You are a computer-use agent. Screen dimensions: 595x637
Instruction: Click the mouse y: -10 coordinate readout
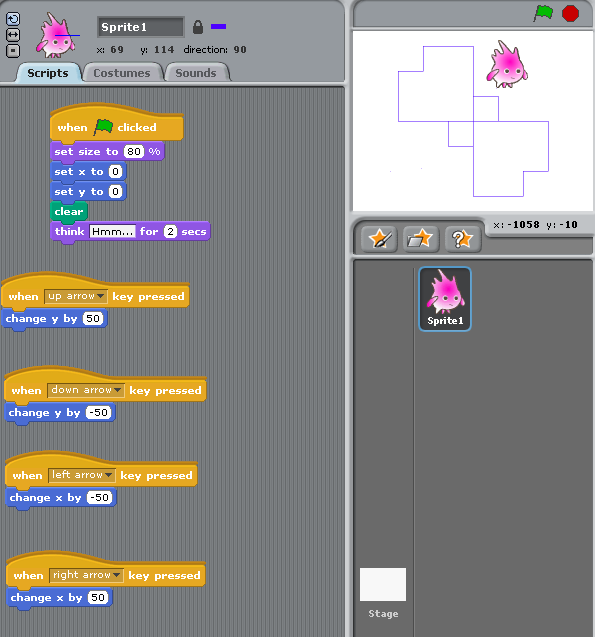coord(562,225)
